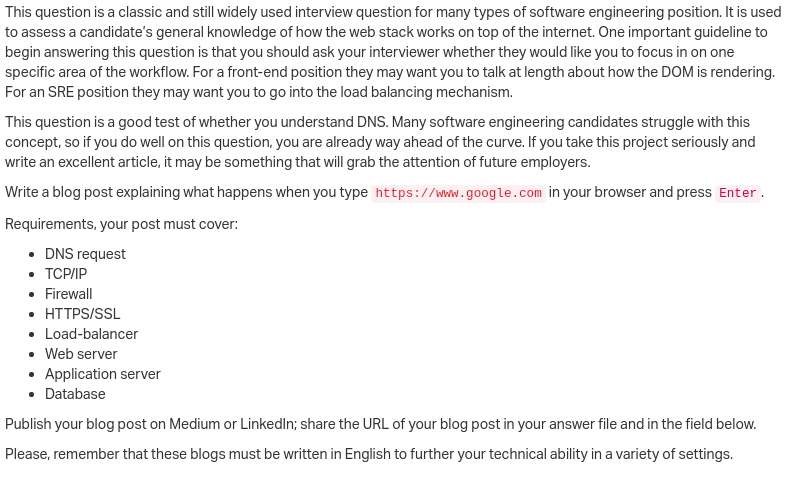Select the Database list item
This screenshot has height=478, width=788.
75,394
